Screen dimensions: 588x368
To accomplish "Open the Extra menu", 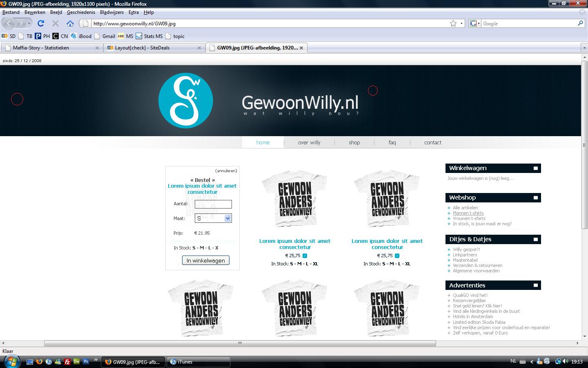I will (x=134, y=12).
